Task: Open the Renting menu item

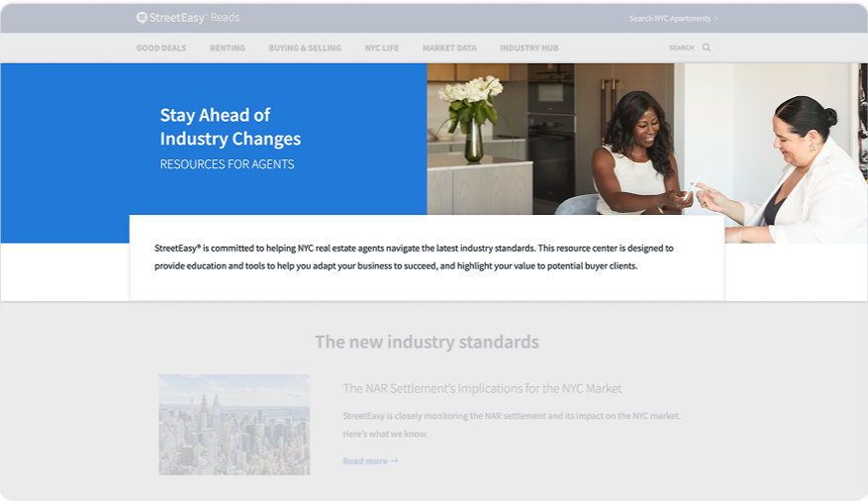Action: click(228, 49)
